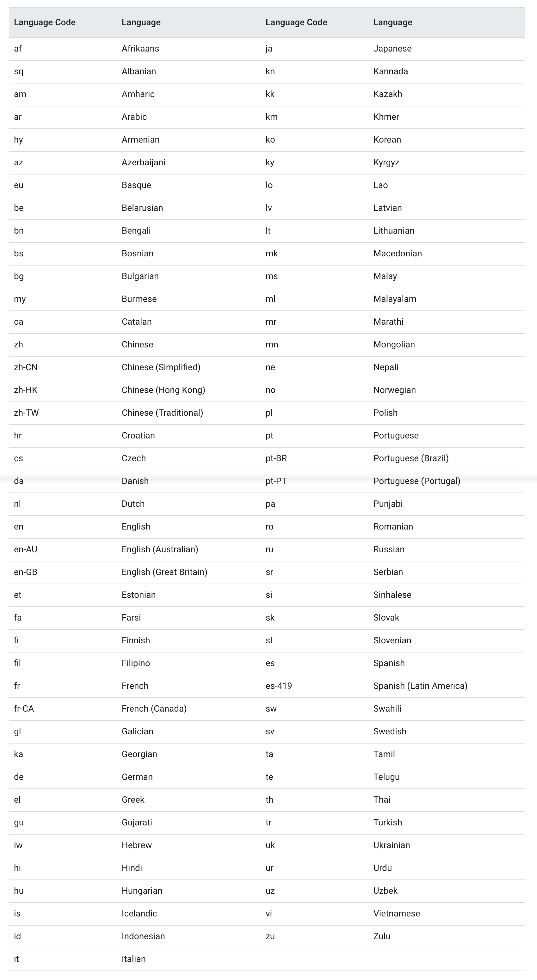Click the 'Vietnamese' language cell
The height and width of the screenshot is (980, 537).
point(397,913)
